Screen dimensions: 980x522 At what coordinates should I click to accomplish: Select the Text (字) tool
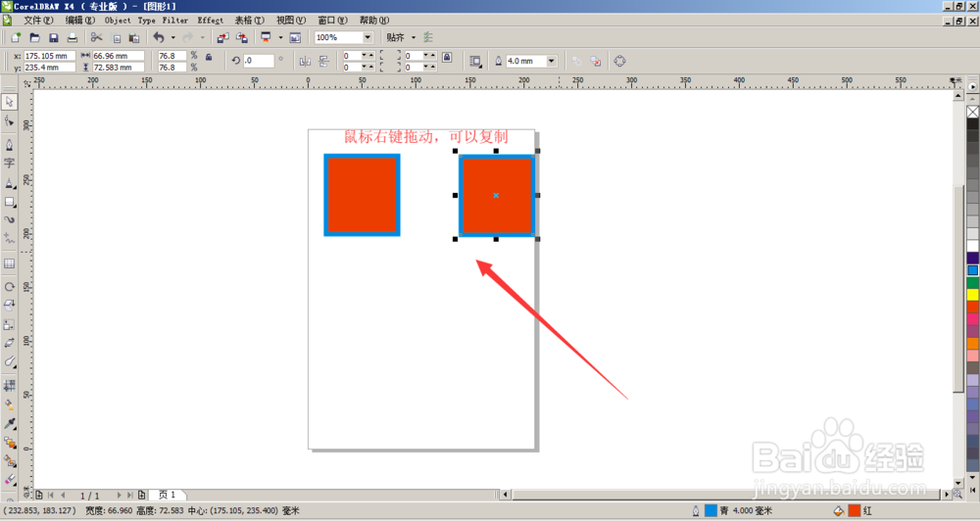(x=10, y=163)
